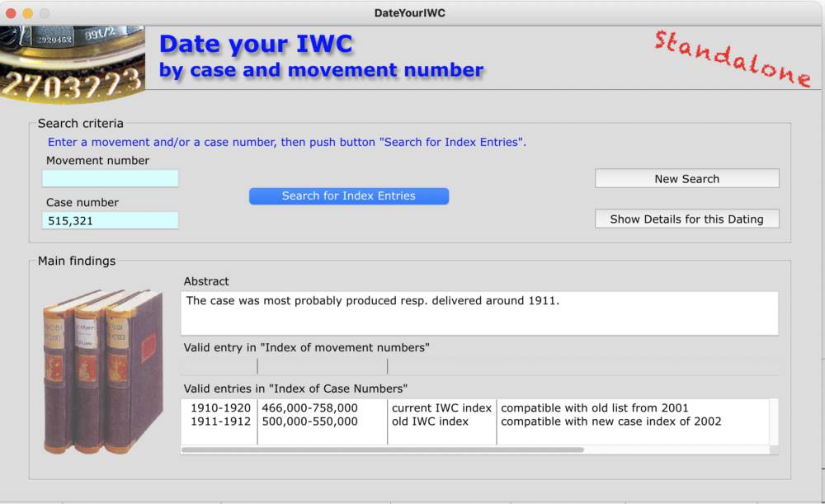
Task: Click the Search for Index Entries button
Action: [x=349, y=195]
